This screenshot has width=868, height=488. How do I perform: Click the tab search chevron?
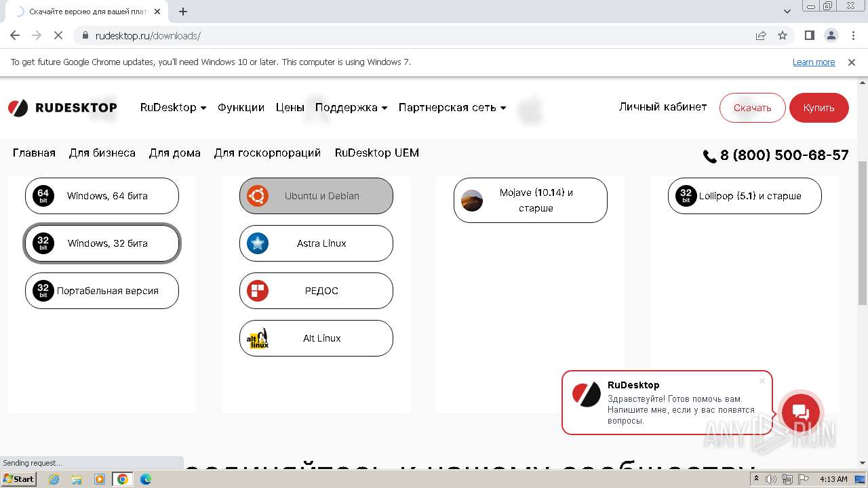[787, 12]
